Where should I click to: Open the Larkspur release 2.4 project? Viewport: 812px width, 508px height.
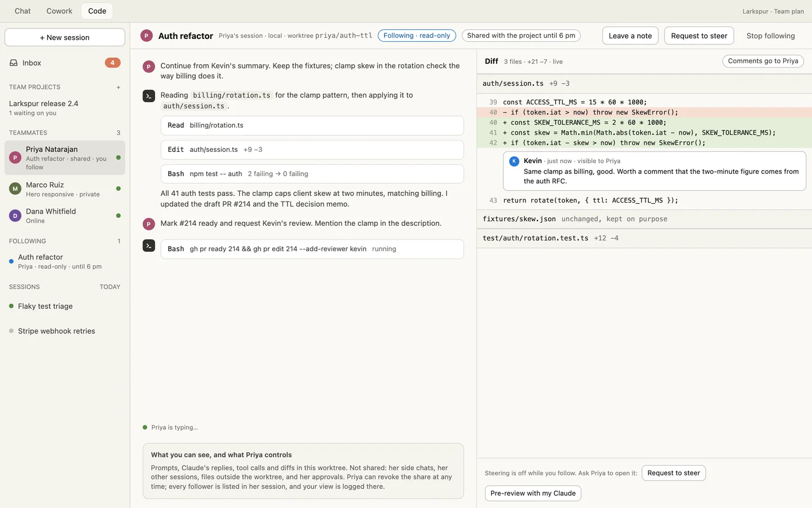[65, 108]
